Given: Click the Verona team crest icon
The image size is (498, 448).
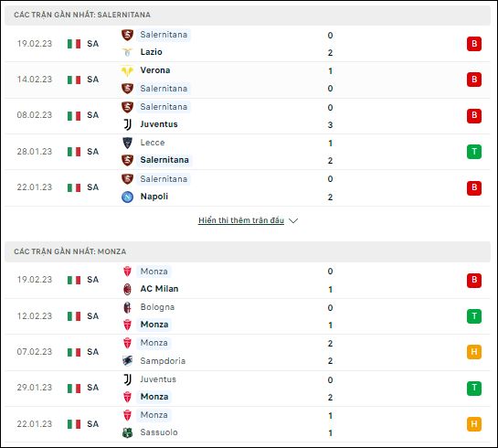Looking at the screenshot, I should (x=127, y=70).
